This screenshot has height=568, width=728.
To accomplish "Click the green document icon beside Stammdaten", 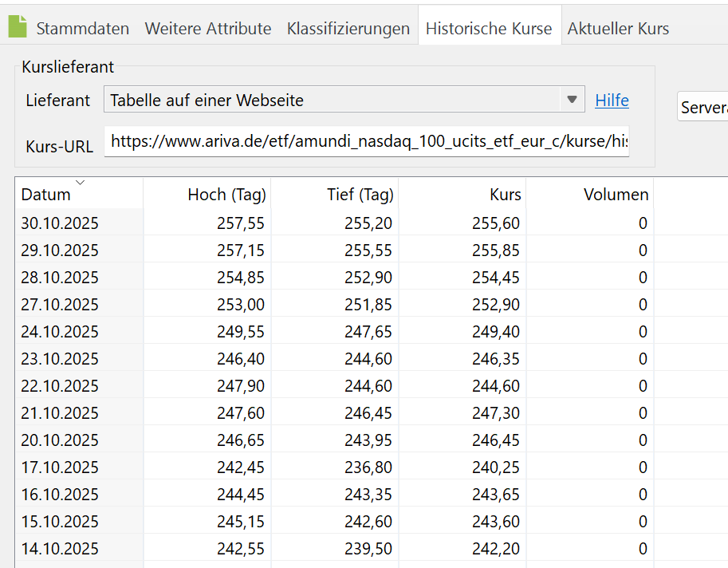I will pos(17,27).
